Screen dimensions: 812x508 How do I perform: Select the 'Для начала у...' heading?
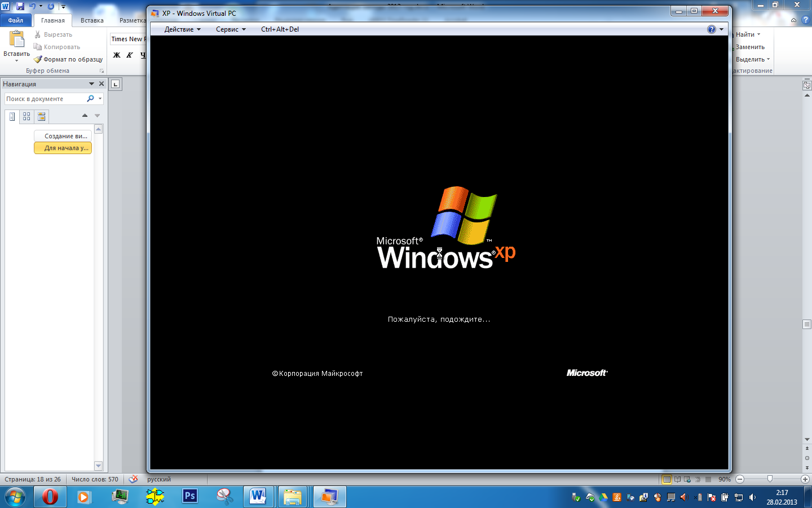pos(63,148)
